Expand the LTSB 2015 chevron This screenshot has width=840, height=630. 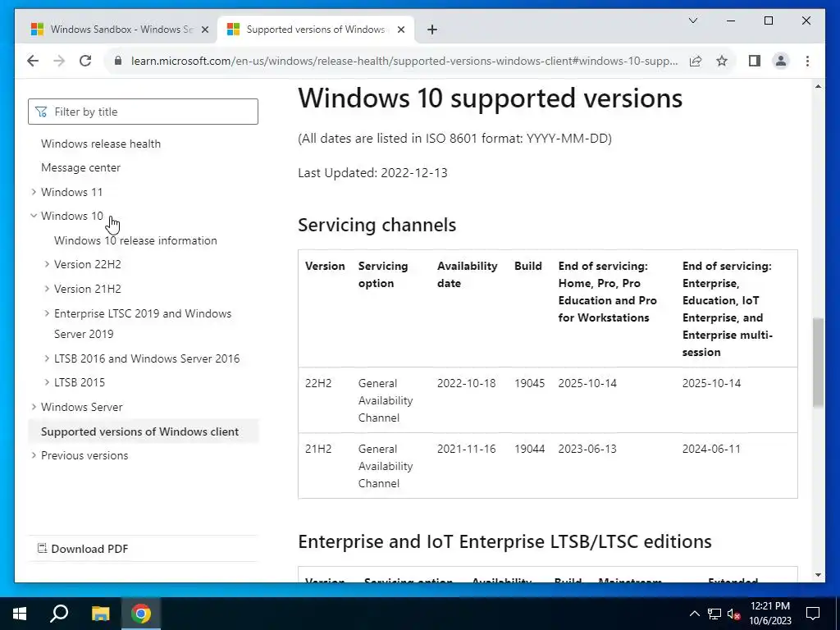[47, 382]
